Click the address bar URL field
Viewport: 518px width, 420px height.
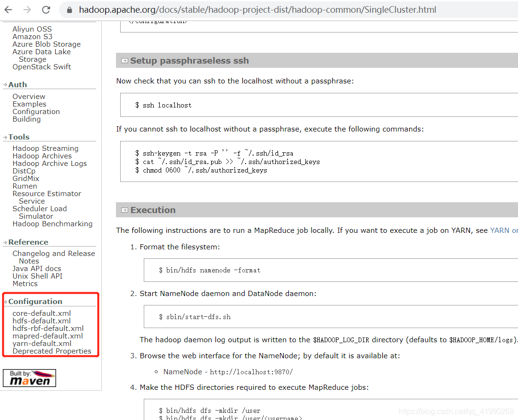(258, 10)
